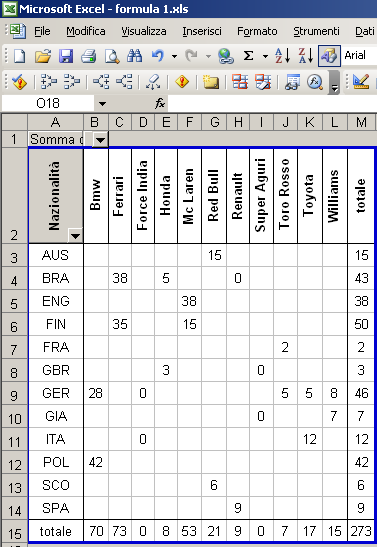Open the Name Box dropdown
This screenshot has height=547, width=377.
pos(102,104)
